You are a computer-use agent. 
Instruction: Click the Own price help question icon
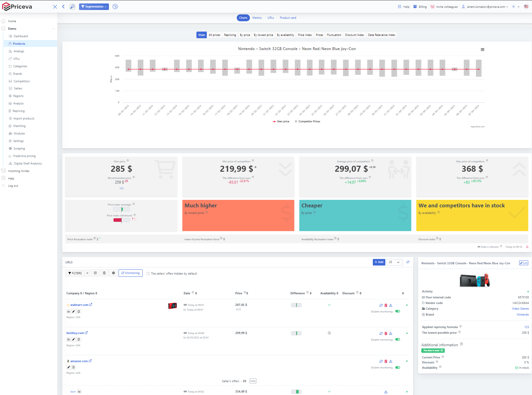tap(128, 161)
